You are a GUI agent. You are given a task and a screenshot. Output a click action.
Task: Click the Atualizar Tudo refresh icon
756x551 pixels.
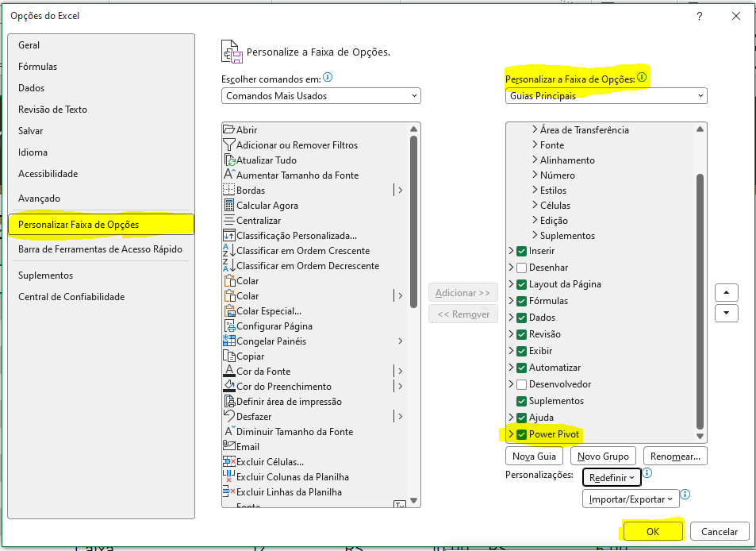pyautogui.click(x=230, y=160)
